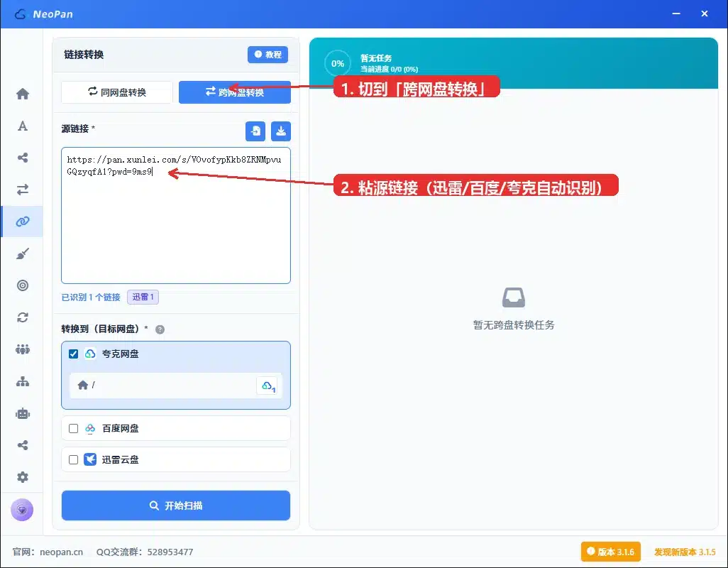
Task: Open the share icon just above the settings gear
Action: [22, 445]
